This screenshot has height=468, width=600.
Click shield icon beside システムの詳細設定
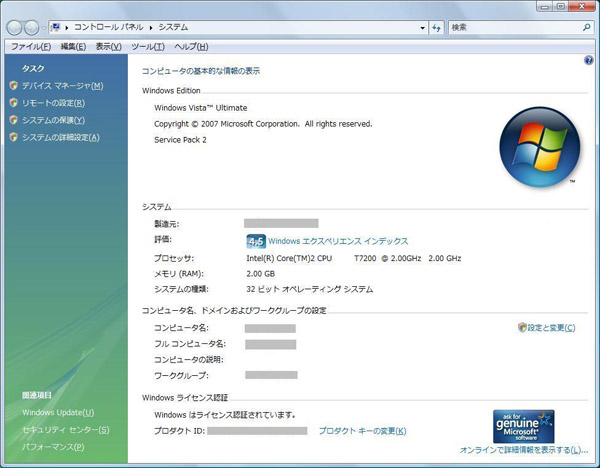point(14,137)
